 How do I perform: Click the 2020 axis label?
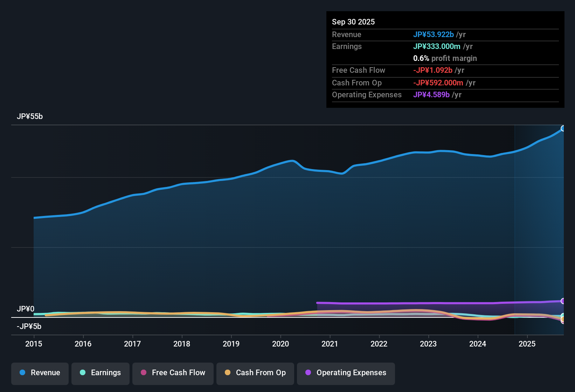tap(280, 344)
